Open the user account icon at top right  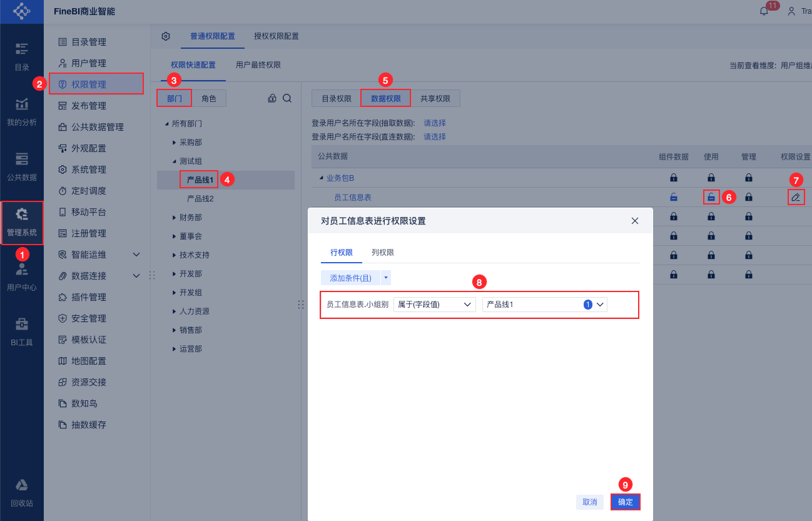pos(791,11)
